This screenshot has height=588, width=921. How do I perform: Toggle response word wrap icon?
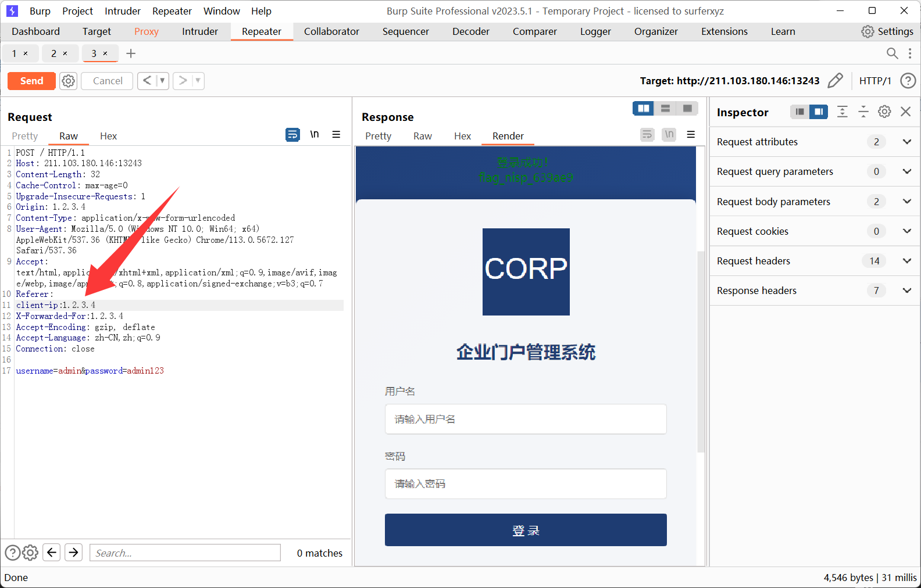[647, 135]
